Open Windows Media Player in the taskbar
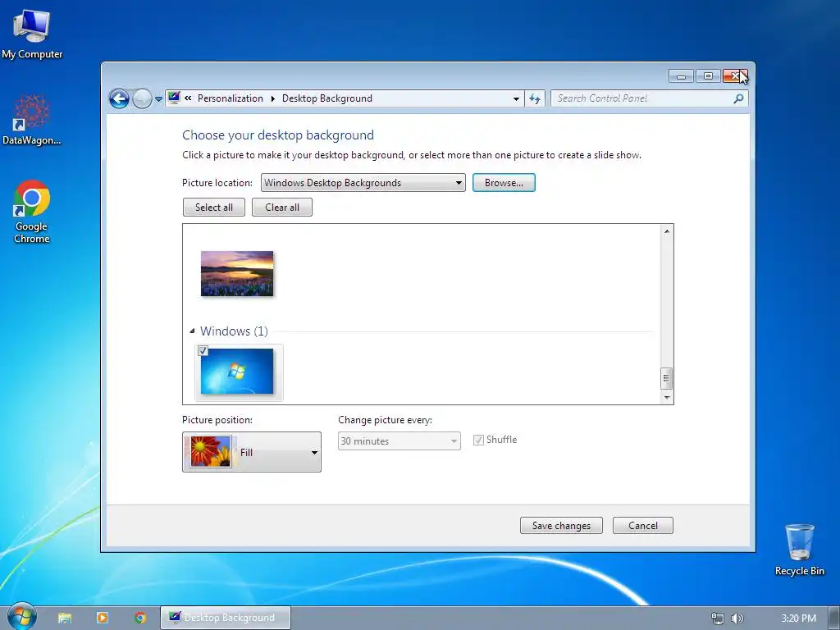840x630 pixels. click(x=103, y=618)
